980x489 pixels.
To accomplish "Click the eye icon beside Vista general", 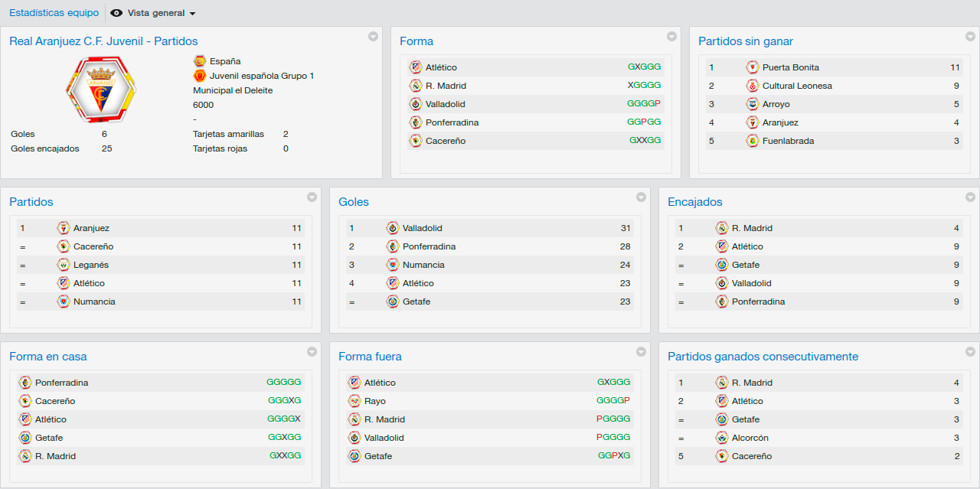I will tap(116, 13).
